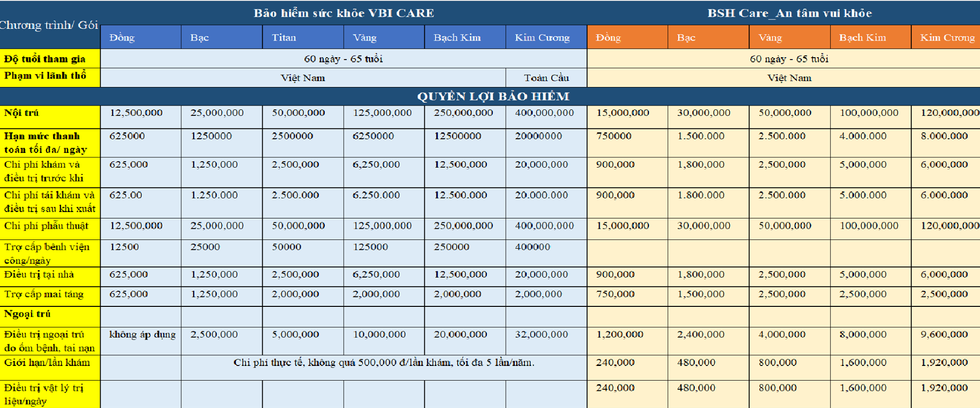The image size is (980, 408).
Task: Select the blue "Titan" package column header
Action: point(302,38)
